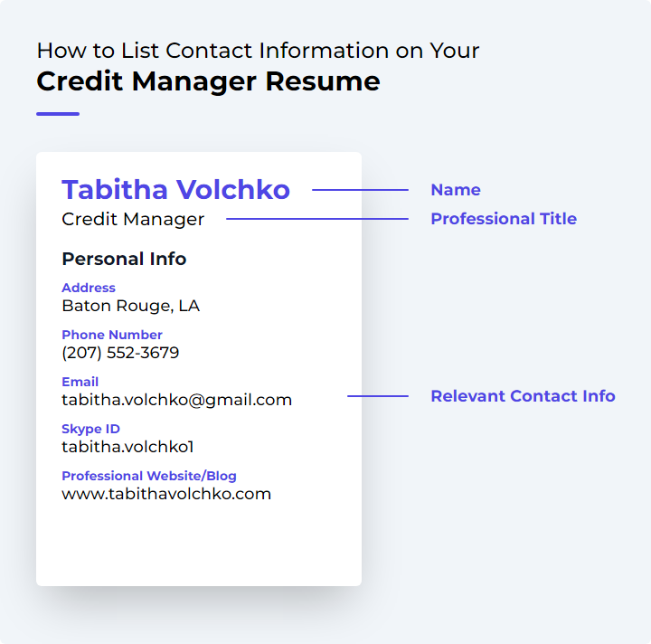Select the phone number (207) 552-3679
Screen dimensions: 651x644
[120, 353]
